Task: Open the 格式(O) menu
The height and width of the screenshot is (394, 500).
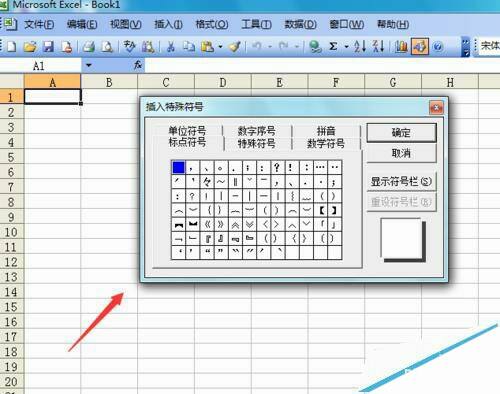Action: click(x=212, y=24)
